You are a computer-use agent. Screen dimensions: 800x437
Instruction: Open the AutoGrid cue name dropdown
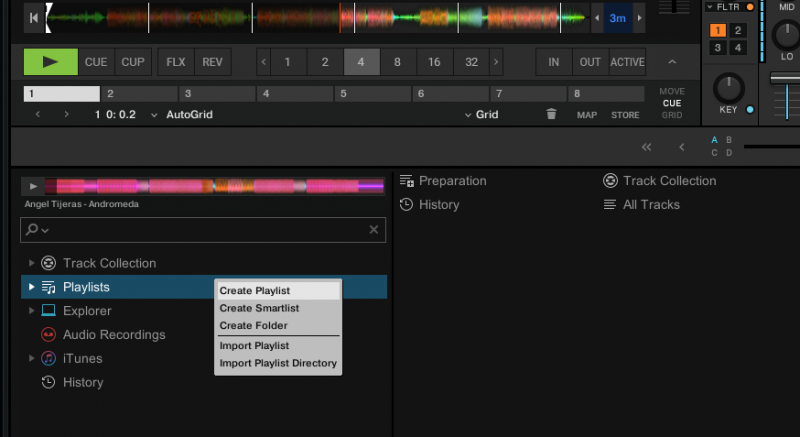tap(154, 115)
